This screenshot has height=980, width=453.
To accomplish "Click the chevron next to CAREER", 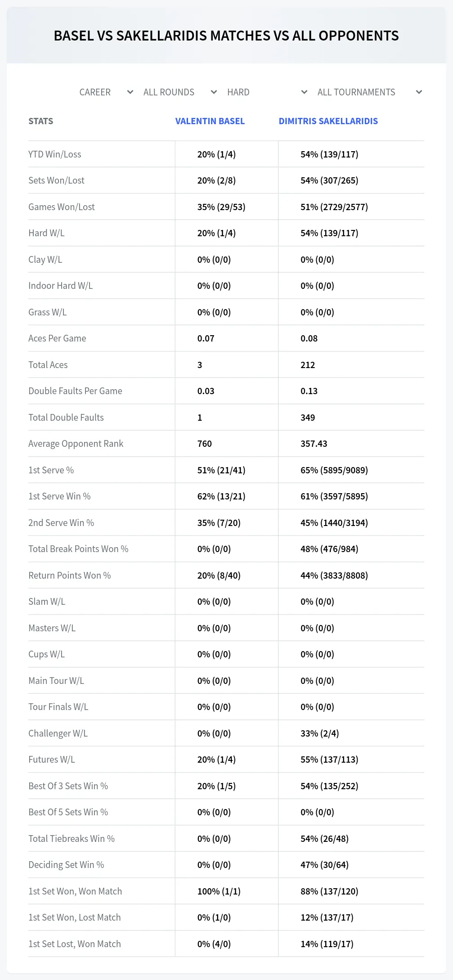I will (x=130, y=92).
